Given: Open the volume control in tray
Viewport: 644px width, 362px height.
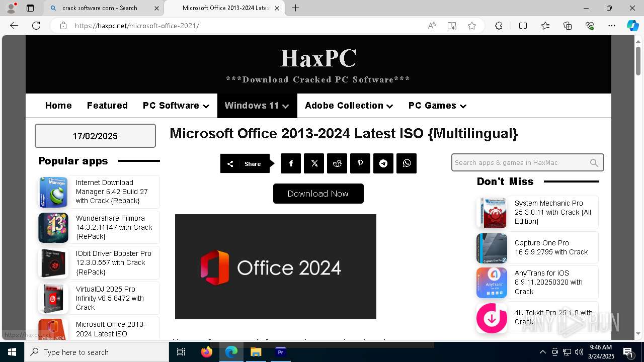Looking at the screenshot, I should click(x=579, y=352).
